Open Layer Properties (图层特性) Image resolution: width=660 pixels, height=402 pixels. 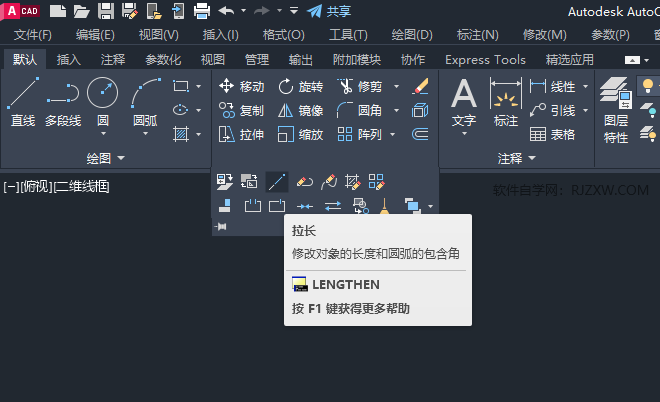(x=616, y=110)
